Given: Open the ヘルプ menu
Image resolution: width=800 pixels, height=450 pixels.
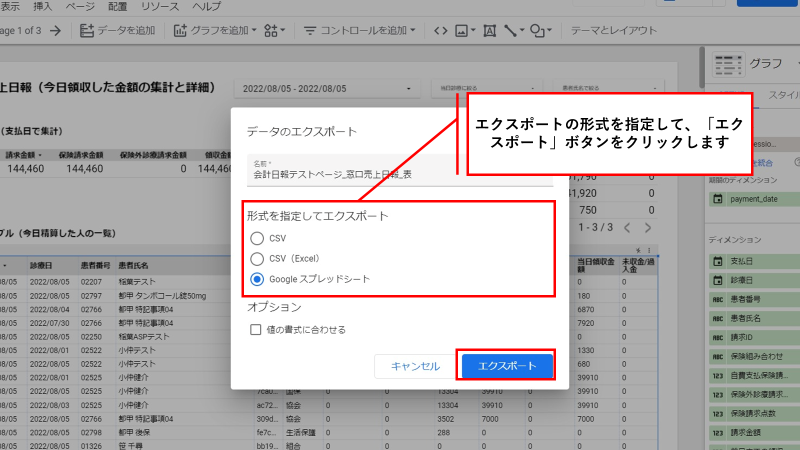Looking at the screenshot, I should [207, 6].
